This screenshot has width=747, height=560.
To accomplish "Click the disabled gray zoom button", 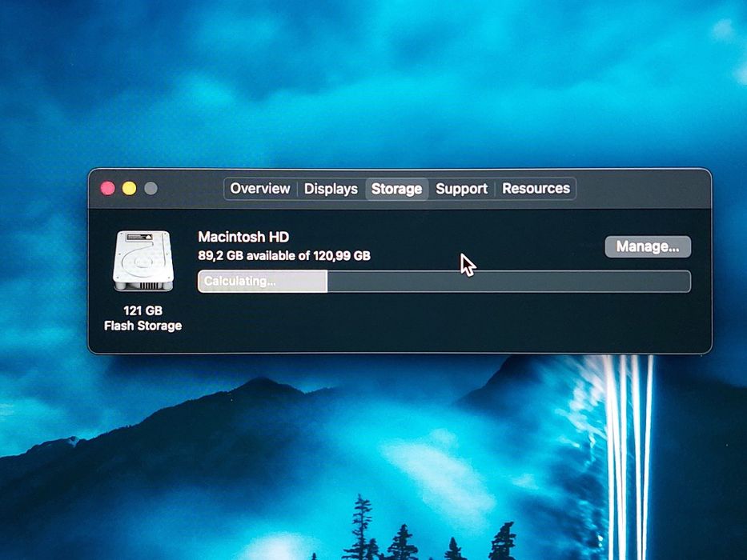I will (x=151, y=189).
